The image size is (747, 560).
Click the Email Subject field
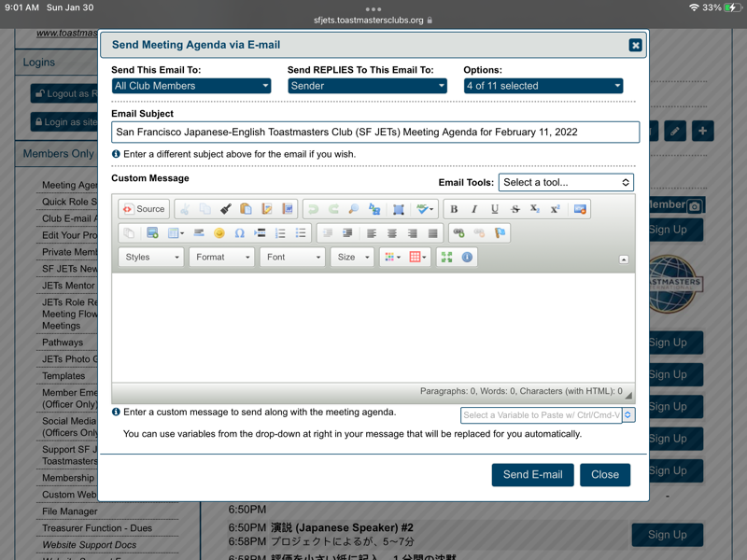tap(375, 132)
